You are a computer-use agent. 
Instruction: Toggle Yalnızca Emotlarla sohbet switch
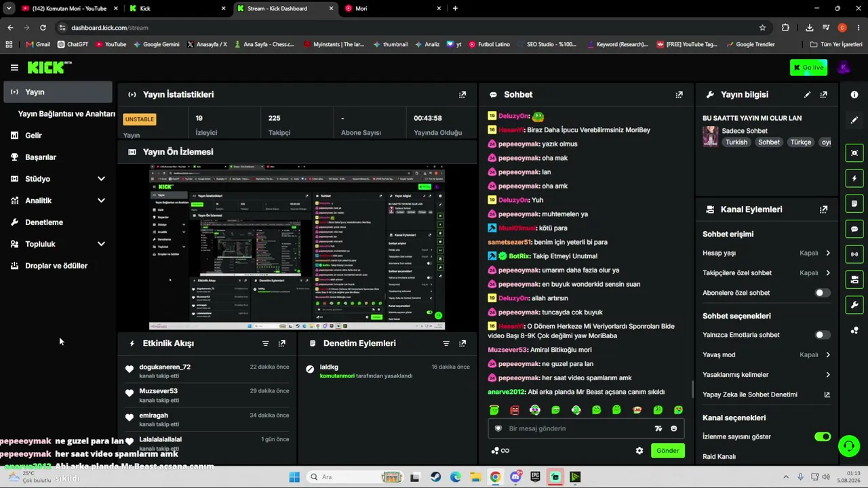(822, 335)
